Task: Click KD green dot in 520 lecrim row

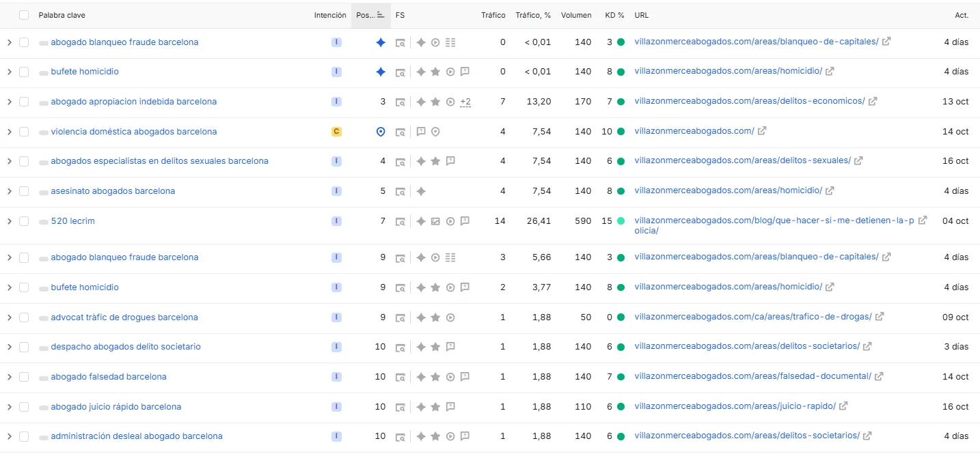Action: (621, 221)
